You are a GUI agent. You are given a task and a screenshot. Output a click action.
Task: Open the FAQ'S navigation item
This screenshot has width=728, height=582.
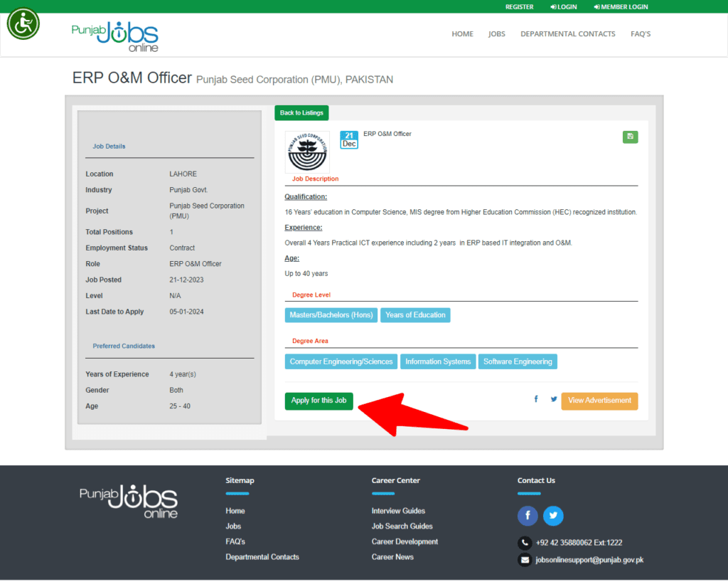[641, 34]
